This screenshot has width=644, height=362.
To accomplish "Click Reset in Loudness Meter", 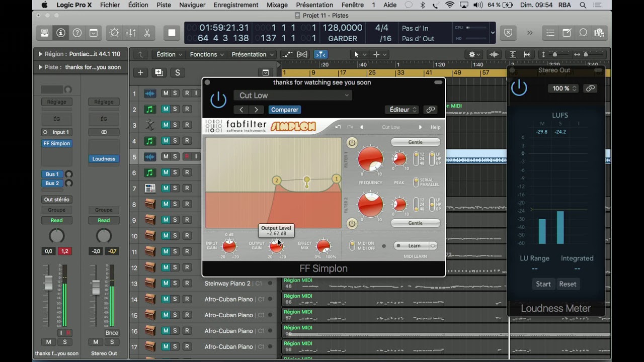I will point(568,284).
